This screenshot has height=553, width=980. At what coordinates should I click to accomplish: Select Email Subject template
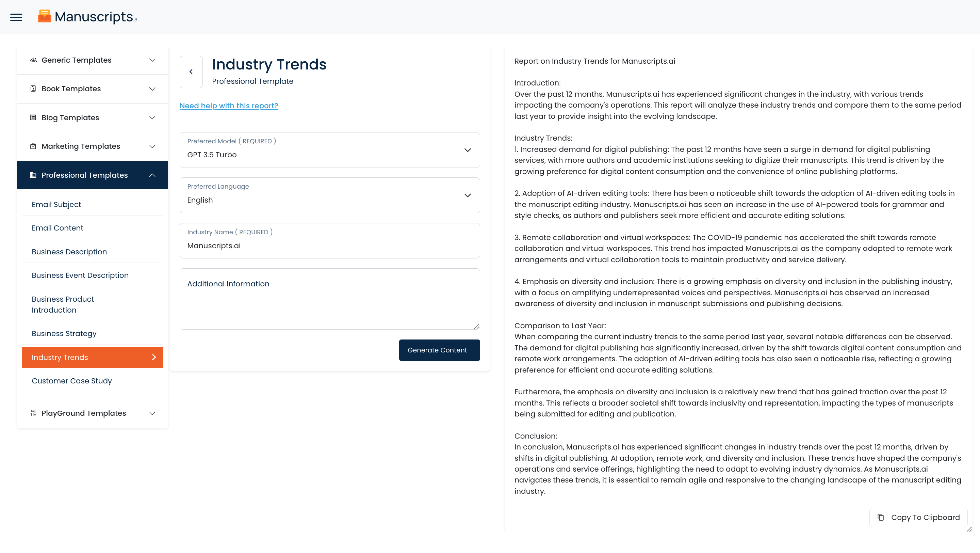(56, 204)
